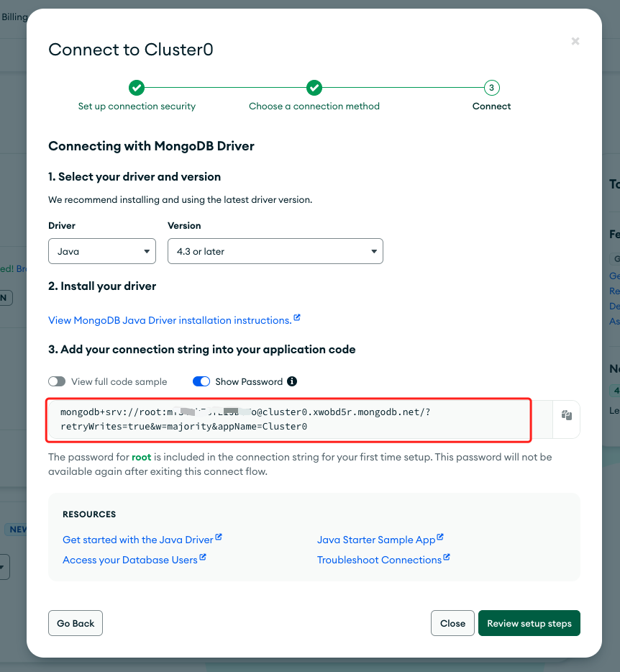620x672 pixels.
Task: Copy the connection string with the copy icon
Action: (566, 415)
